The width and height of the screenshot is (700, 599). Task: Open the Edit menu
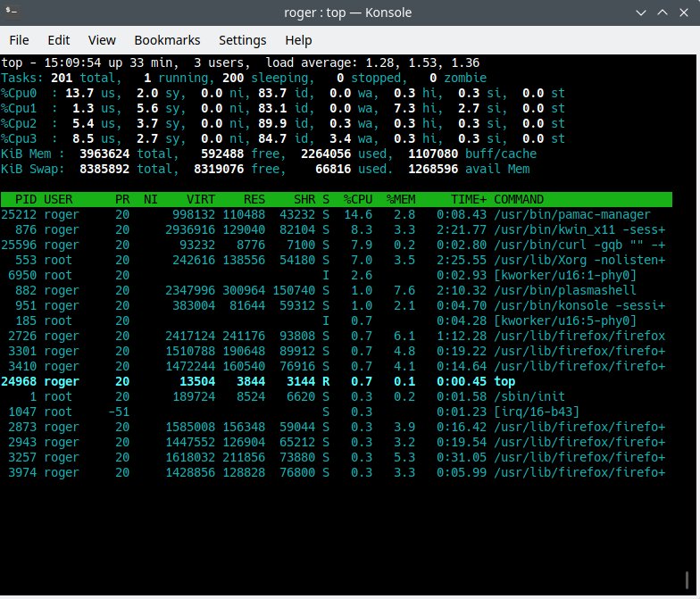(59, 40)
